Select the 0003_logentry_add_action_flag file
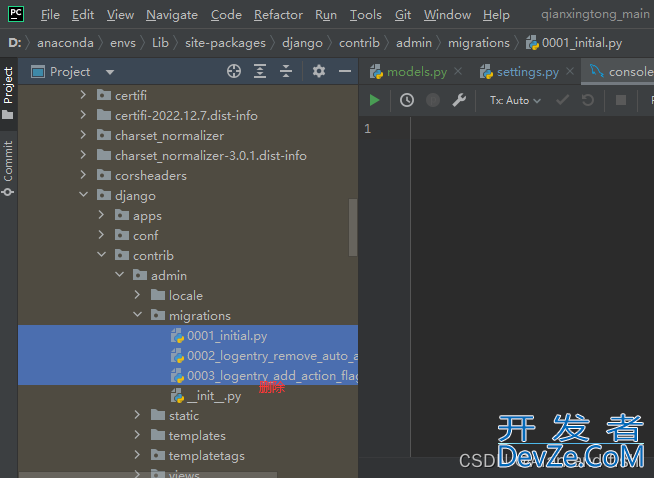The height and width of the screenshot is (478, 654). pyautogui.click(x=188, y=375)
